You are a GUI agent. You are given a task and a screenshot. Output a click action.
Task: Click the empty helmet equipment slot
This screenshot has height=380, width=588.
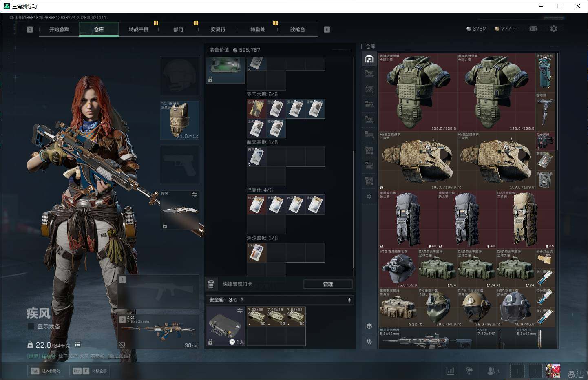pyautogui.click(x=179, y=76)
